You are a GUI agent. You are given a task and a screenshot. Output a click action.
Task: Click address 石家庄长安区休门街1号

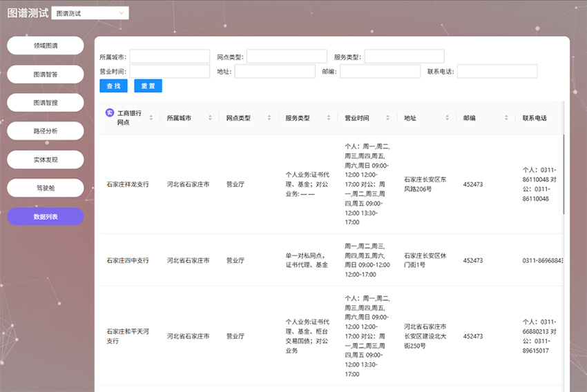(425, 260)
